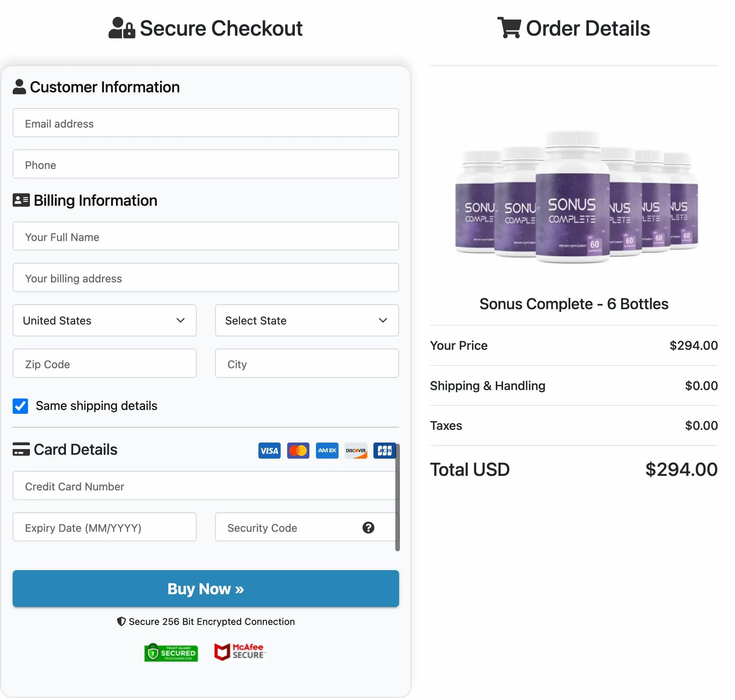Open the Select State dropdown
735x700 pixels.
click(x=306, y=321)
